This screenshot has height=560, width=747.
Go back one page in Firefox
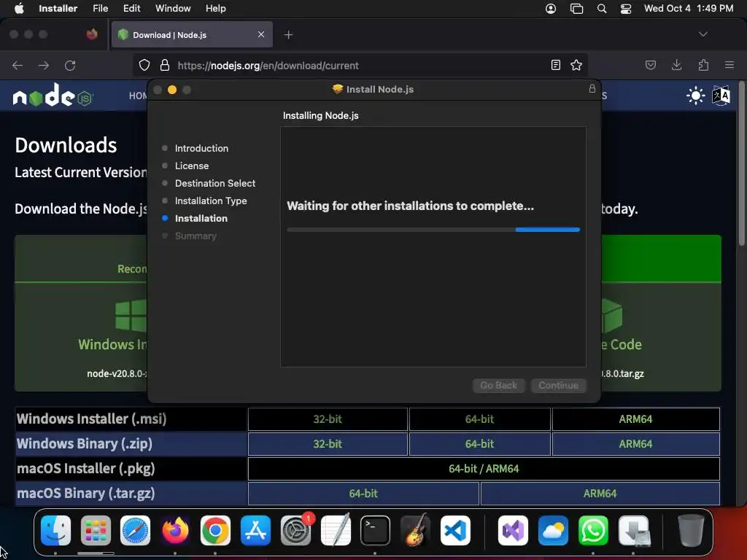pos(18,65)
